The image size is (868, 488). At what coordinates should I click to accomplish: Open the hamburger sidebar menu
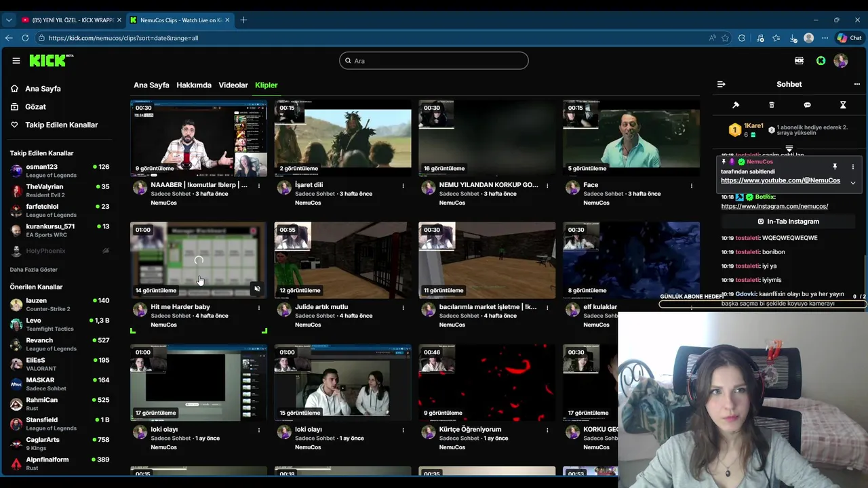tap(16, 60)
